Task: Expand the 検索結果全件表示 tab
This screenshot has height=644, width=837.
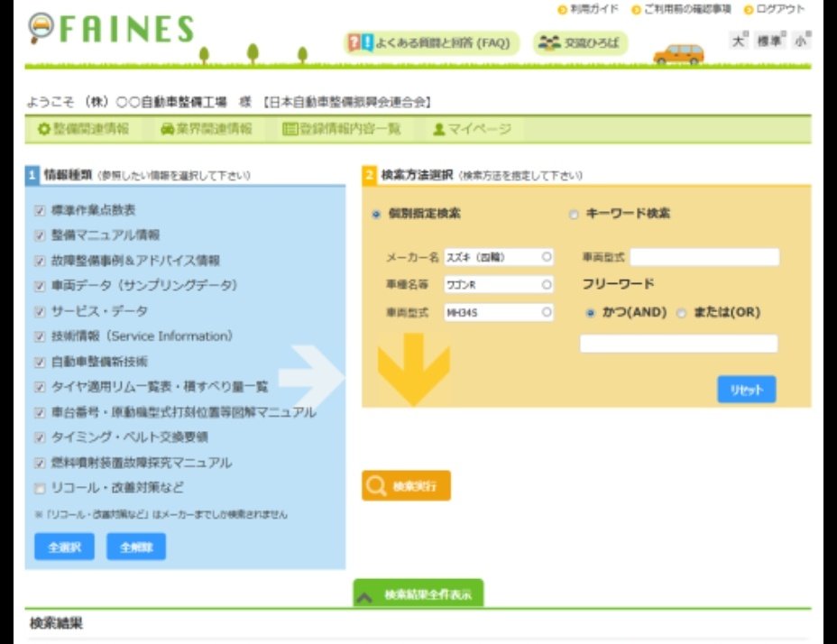Action: point(418,593)
